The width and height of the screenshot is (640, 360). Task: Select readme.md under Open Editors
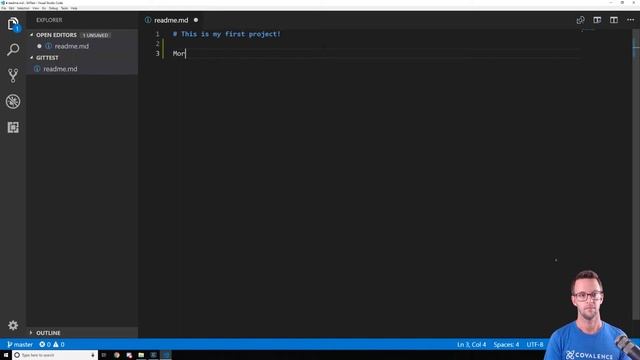(x=71, y=47)
